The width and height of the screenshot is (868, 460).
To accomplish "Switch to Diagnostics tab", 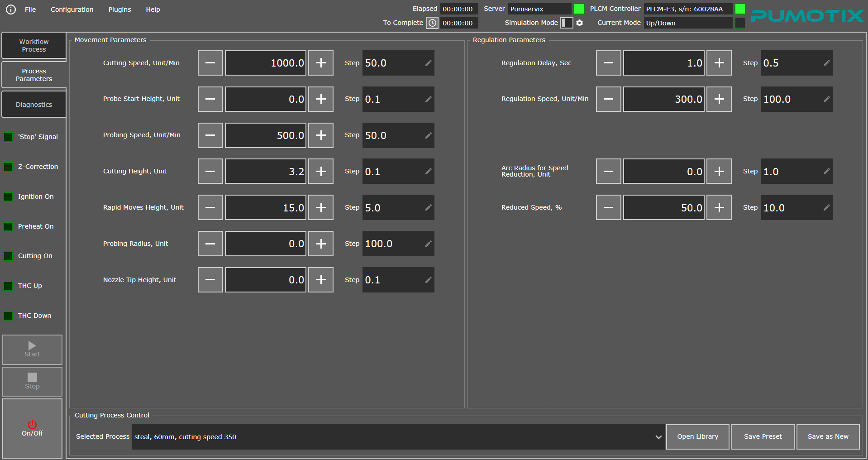I will 34,105.
